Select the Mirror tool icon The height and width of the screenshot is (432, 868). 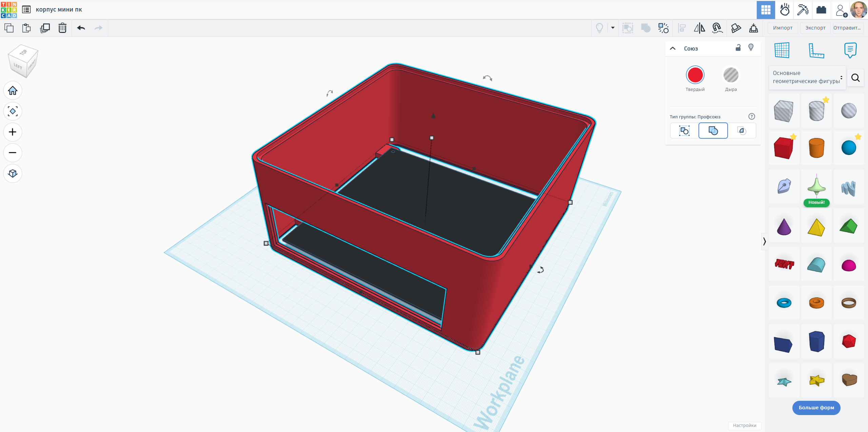click(699, 28)
